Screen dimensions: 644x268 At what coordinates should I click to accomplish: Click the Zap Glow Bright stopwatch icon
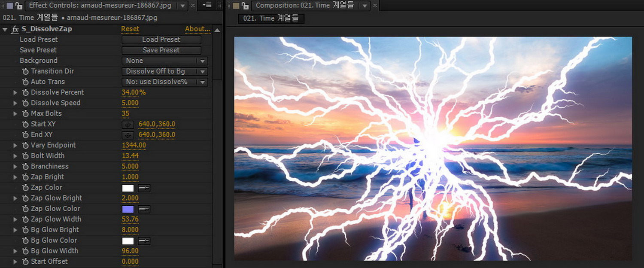coord(25,198)
